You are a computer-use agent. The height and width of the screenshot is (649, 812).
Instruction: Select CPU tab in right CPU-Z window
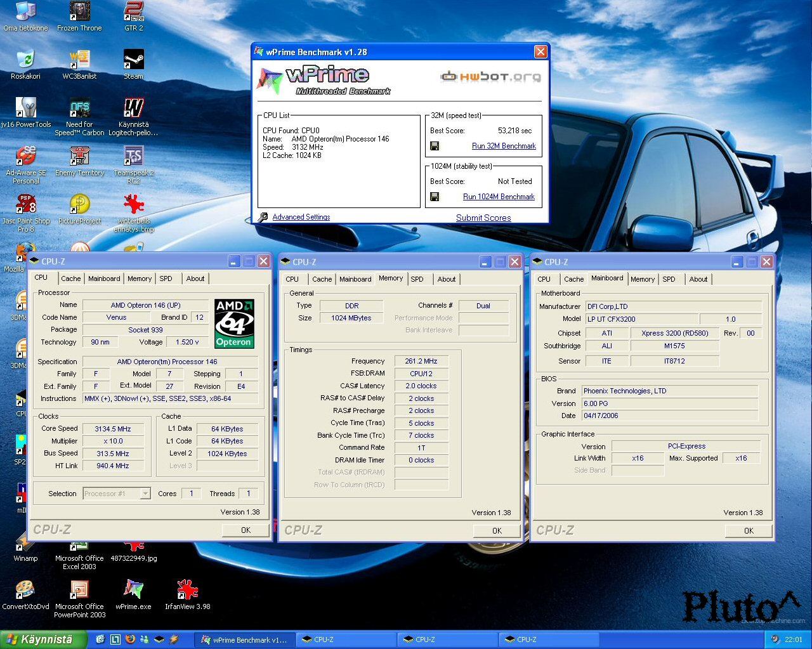point(544,279)
